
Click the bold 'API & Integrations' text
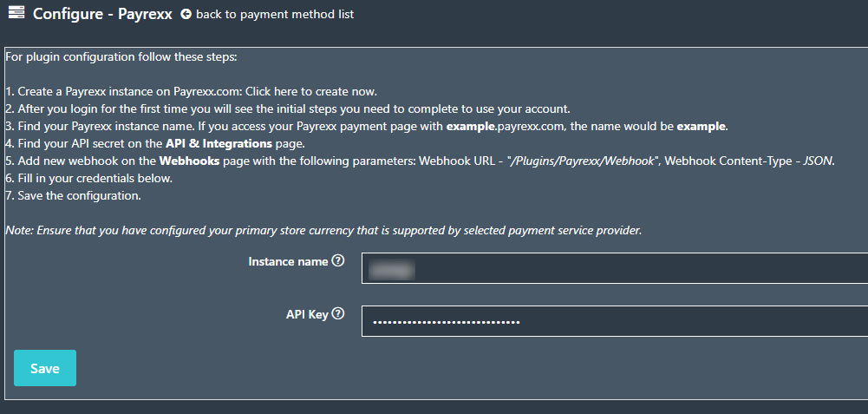pyautogui.click(x=219, y=144)
